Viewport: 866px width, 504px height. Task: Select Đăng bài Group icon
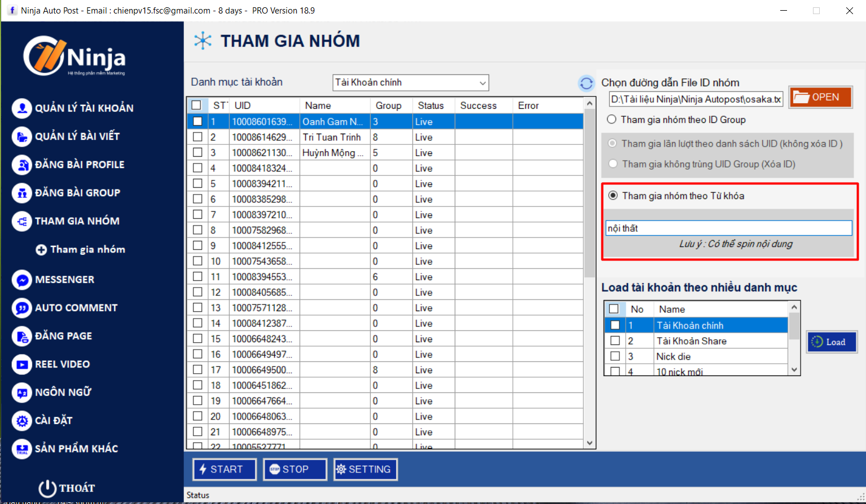coord(21,192)
